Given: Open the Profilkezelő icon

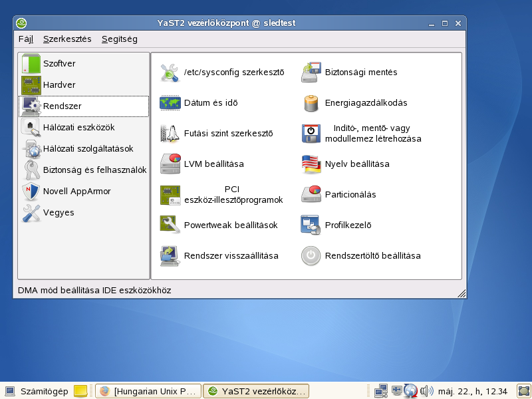Looking at the screenshot, I should (311, 225).
